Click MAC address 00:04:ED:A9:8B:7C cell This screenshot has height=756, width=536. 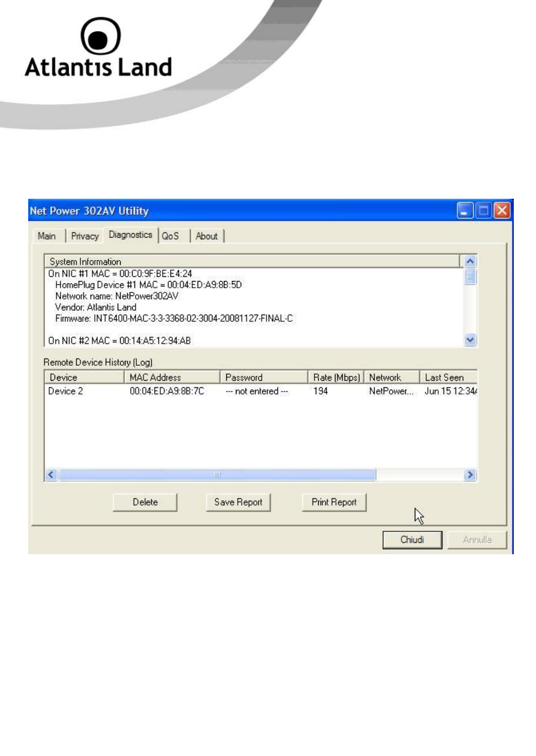click(x=168, y=392)
